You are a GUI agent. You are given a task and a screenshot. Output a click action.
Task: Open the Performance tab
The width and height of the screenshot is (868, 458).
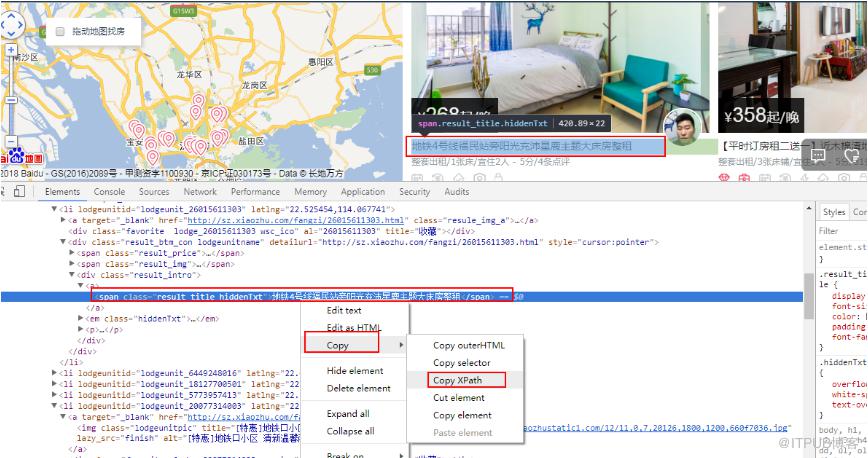(x=255, y=192)
